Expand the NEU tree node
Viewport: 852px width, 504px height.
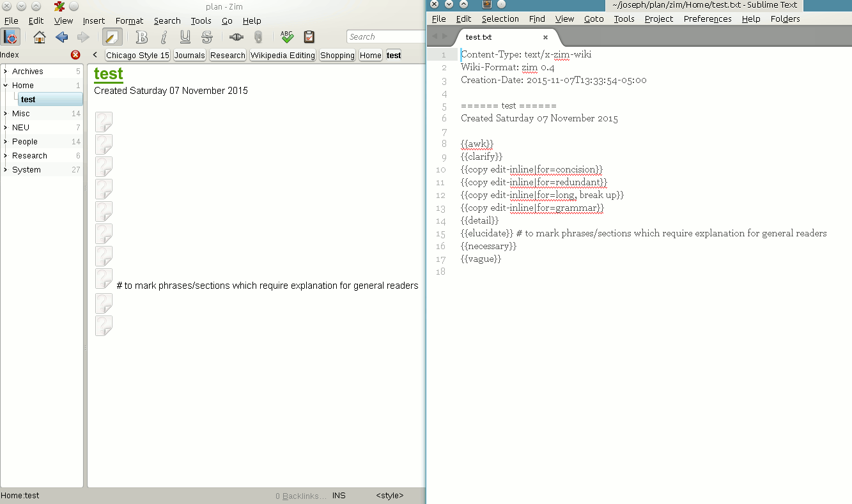[x=5, y=127]
